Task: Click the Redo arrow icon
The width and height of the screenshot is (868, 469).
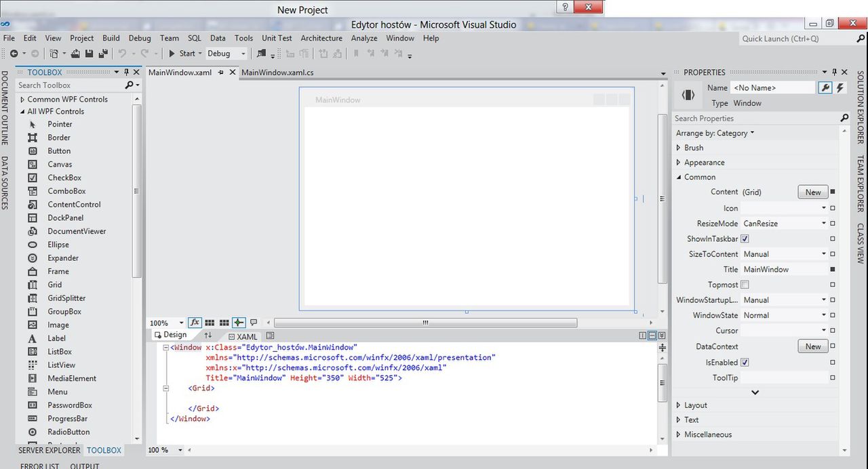Action: (x=145, y=54)
